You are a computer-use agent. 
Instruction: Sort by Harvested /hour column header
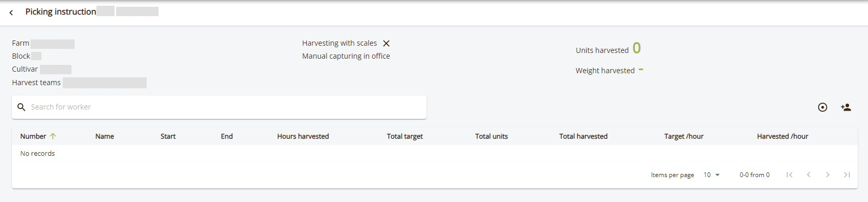click(x=782, y=136)
